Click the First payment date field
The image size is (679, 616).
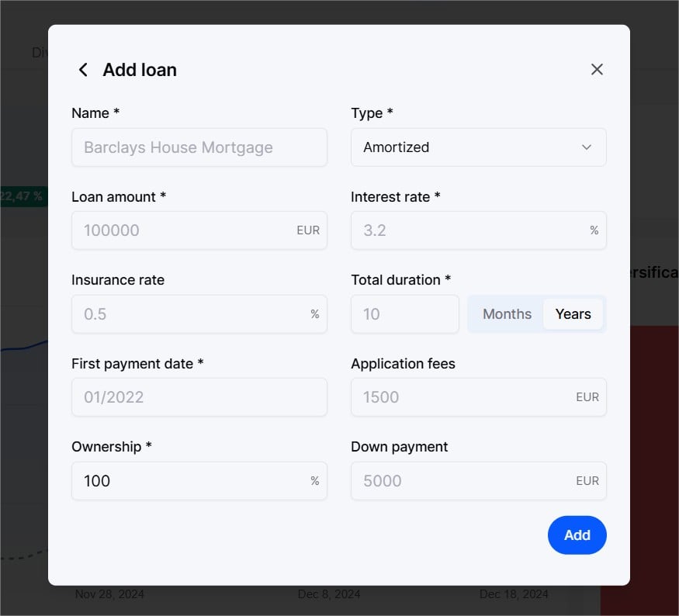click(x=199, y=397)
